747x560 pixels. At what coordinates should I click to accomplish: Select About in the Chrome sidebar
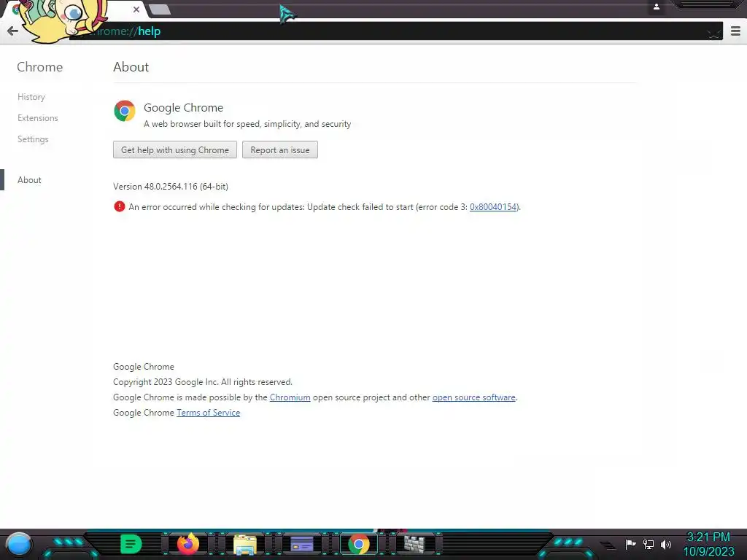point(29,180)
